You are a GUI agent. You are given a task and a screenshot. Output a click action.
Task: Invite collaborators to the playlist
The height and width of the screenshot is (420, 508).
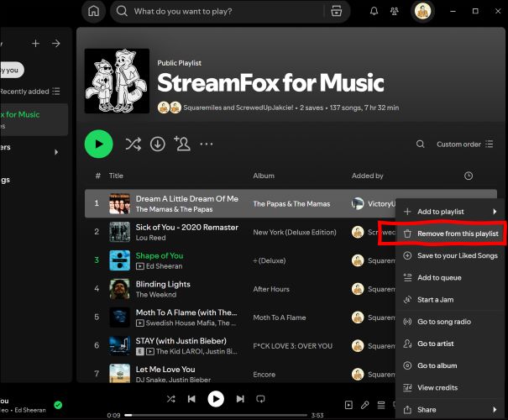pos(182,144)
